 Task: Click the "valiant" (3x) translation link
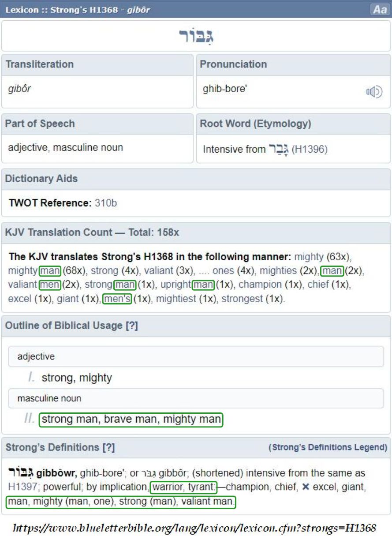tap(159, 270)
